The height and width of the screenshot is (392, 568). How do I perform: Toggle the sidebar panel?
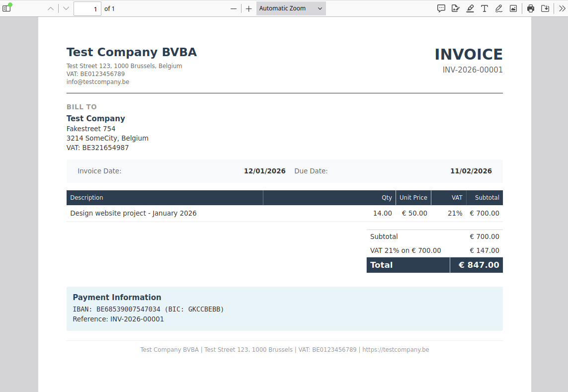(x=6, y=8)
